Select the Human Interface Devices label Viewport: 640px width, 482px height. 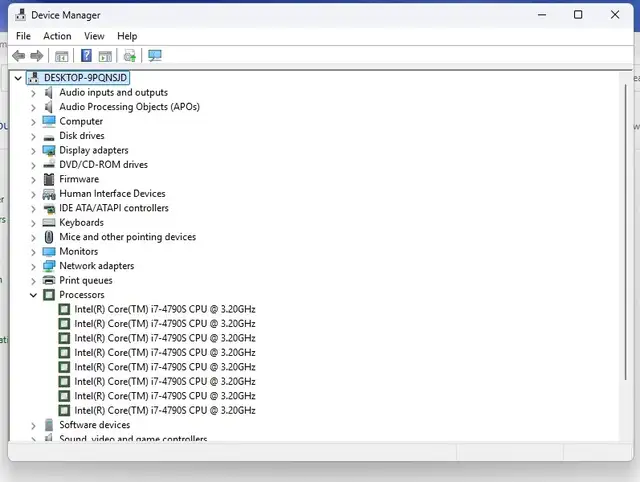pos(112,193)
